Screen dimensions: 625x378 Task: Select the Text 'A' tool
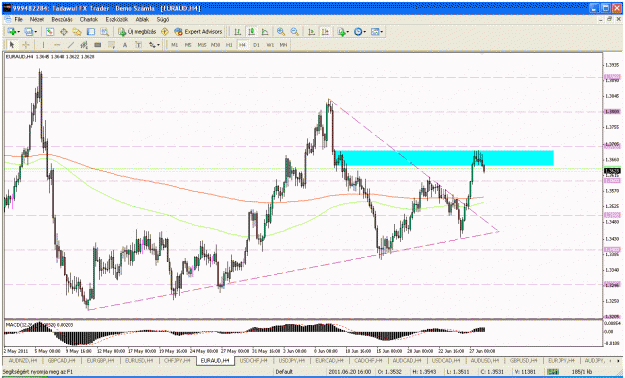tap(125, 45)
